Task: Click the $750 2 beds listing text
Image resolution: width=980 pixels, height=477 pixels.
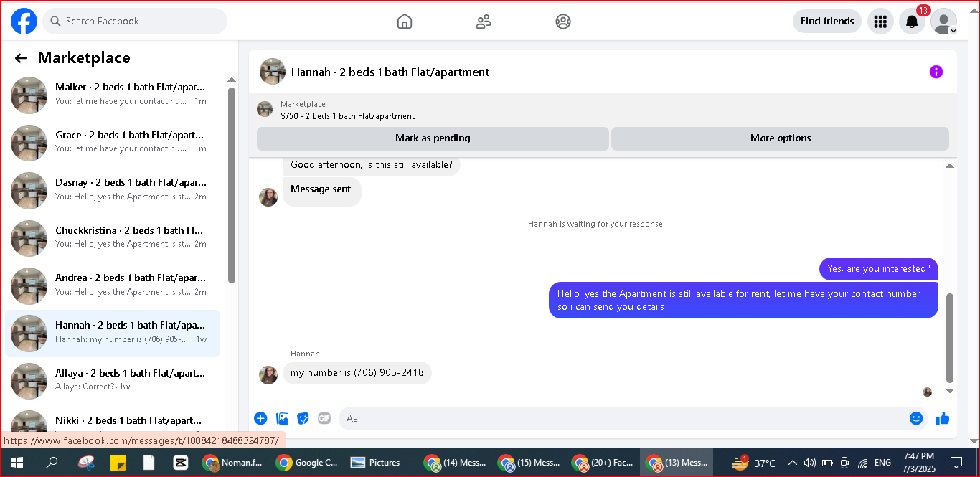Action: (x=348, y=116)
